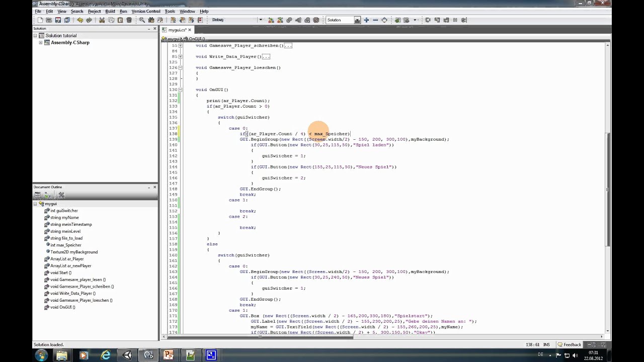Select int max_Speicher outline entry
The image size is (644, 362).
tap(65, 245)
